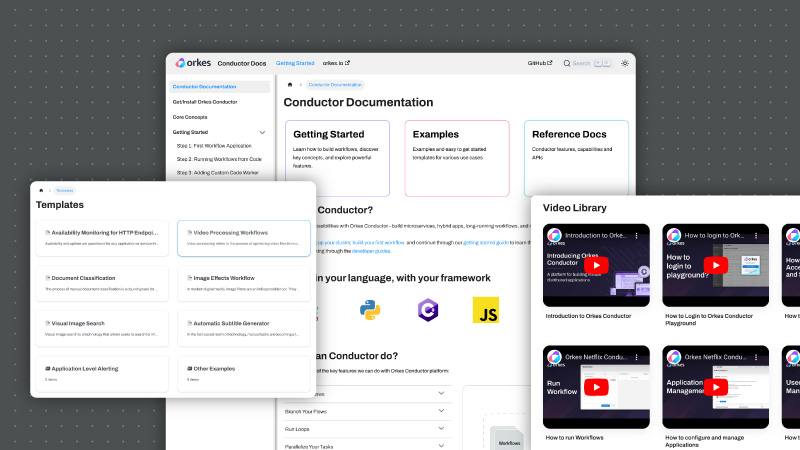Play the Application Management video
The width and height of the screenshot is (800, 450).
pyautogui.click(x=715, y=387)
